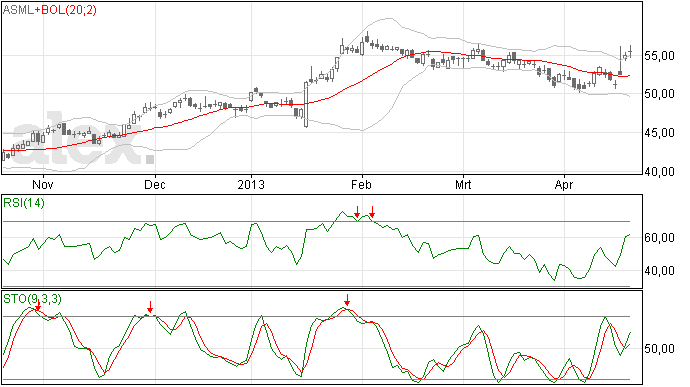The width and height of the screenshot is (690, 387).
Task: Click the Nov date axis label
Action: (x=43, y=184)
